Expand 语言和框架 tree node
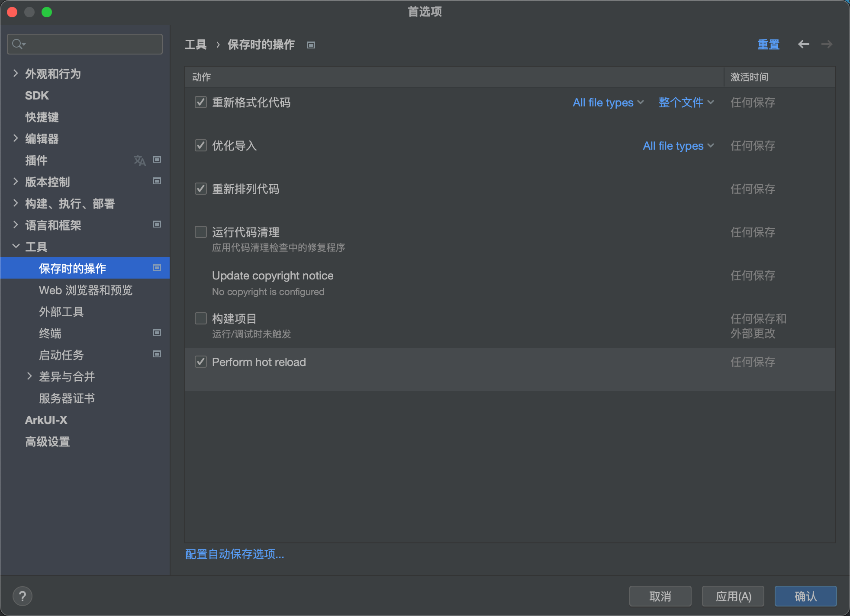Viewport: 850px width, 616px height. coord(16,225)
